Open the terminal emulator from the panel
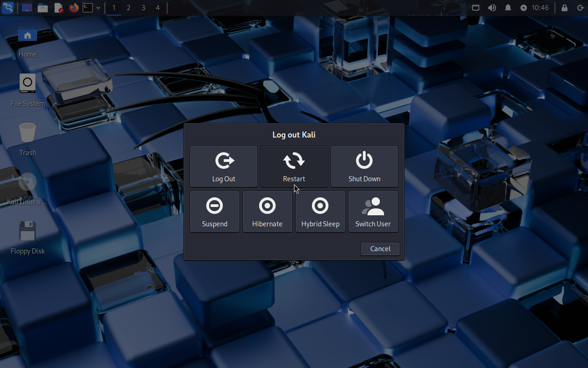Viewport: 588px width, 368px height. 88,8
